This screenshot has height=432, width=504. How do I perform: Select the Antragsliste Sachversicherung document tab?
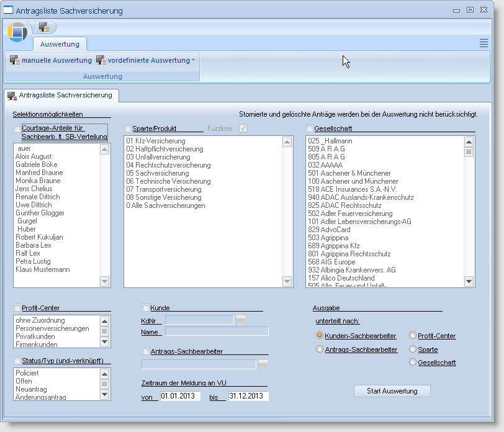pyautogui.click(x=61, y=96)
